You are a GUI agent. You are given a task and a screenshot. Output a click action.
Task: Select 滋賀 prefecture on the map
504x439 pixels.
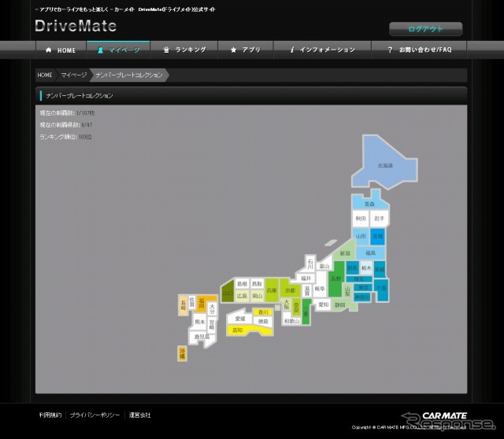click(307, 291)
